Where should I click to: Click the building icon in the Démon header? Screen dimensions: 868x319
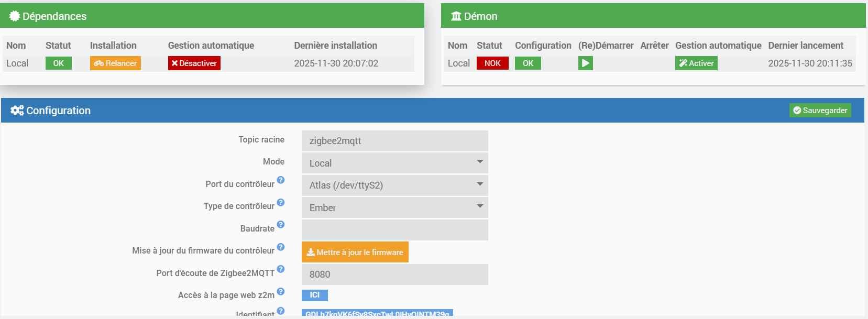coord(456,16)
